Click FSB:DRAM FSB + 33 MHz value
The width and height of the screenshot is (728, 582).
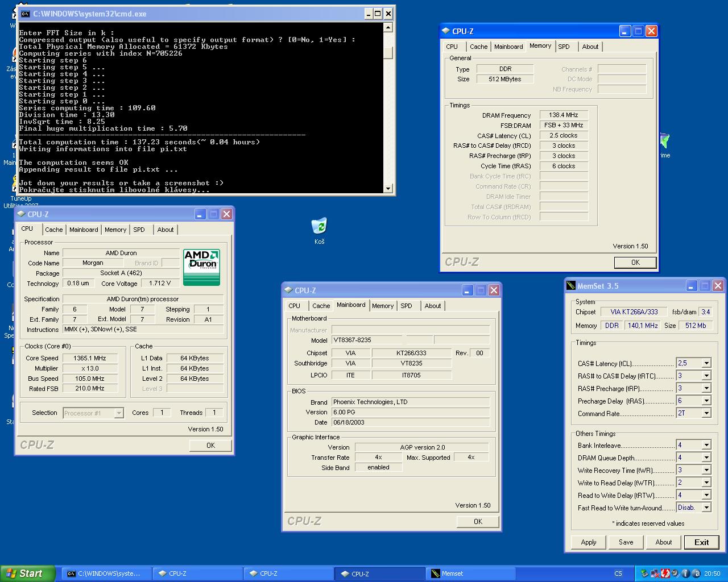[564, 125]
